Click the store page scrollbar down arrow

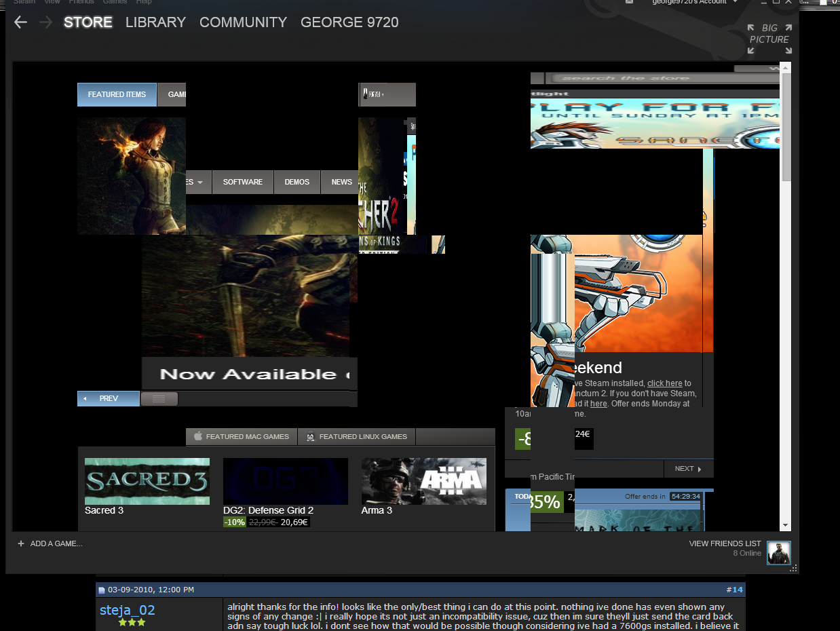click(x=786, y=525)
